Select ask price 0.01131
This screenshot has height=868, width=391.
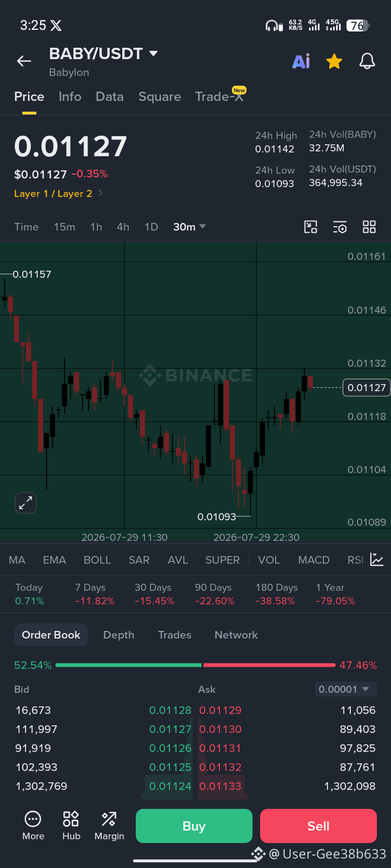click(220, 748)
